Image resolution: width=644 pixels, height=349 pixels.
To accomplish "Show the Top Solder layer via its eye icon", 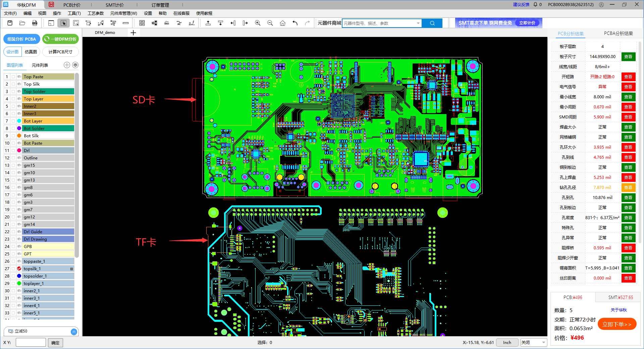I will click(19, 92).
